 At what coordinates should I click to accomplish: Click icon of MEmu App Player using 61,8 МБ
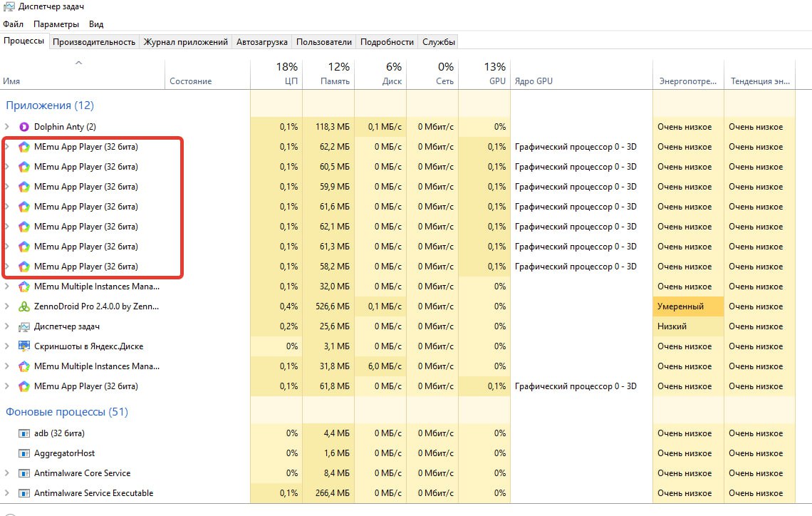(x=24, y=386)
